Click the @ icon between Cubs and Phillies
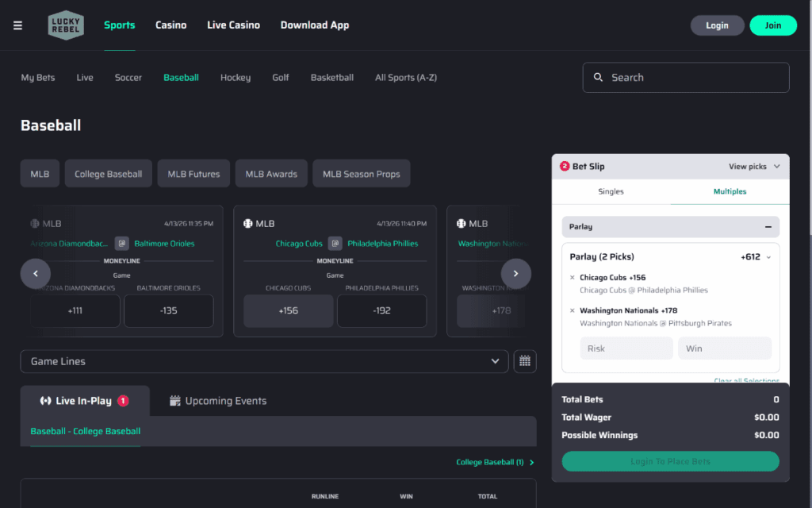The height and width of the screenshot is (508, 812). pyautogui.click(x=335, y=243)
